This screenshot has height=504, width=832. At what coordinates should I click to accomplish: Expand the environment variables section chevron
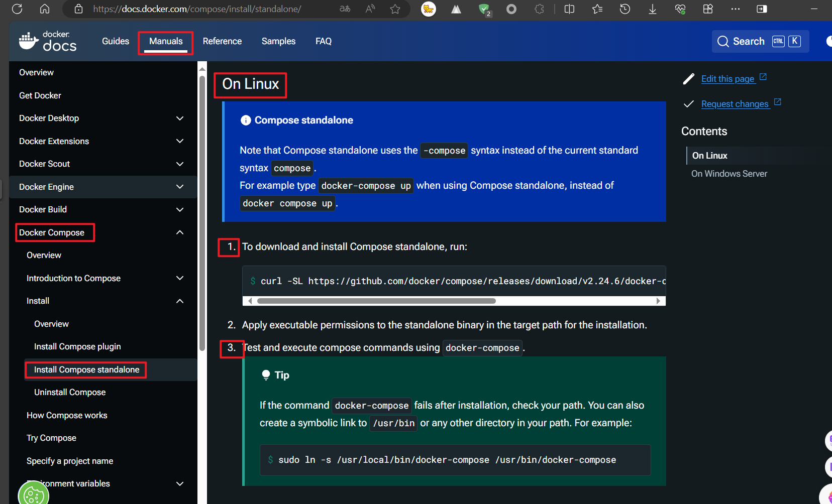pos(180,484)
